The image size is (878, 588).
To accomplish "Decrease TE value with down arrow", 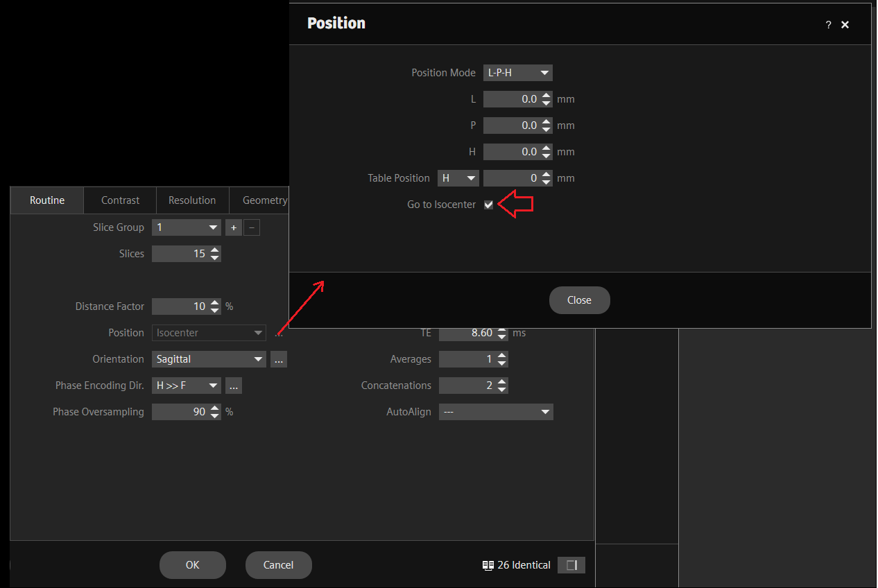I will 502,337.
